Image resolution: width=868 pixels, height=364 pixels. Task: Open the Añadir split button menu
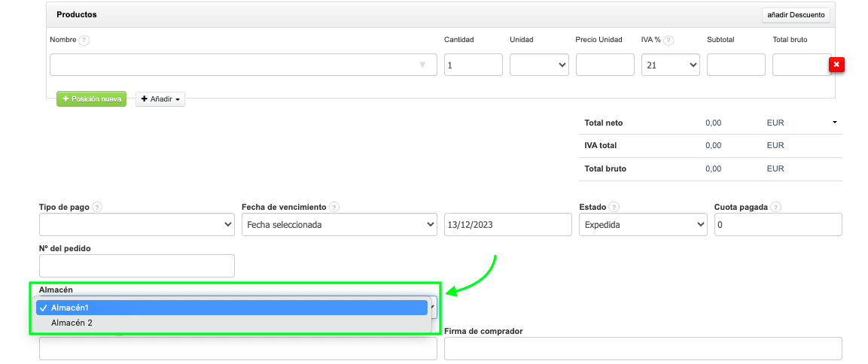tap(160, 99)
